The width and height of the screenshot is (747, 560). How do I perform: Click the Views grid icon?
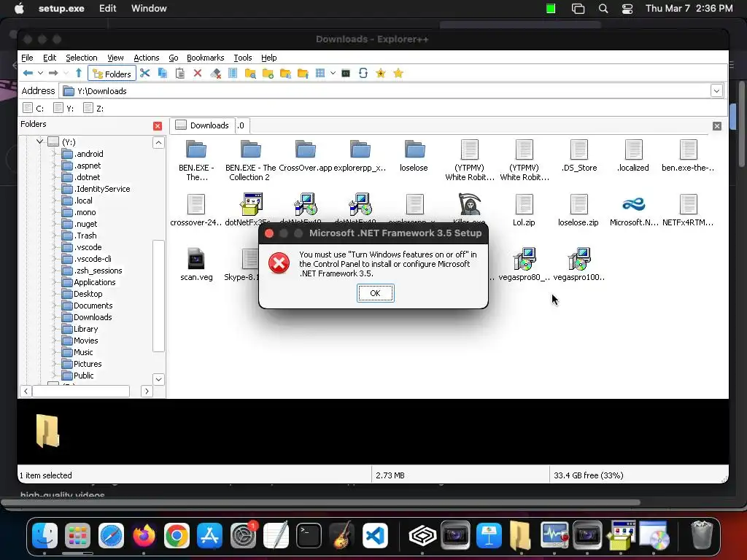(320, 74)
